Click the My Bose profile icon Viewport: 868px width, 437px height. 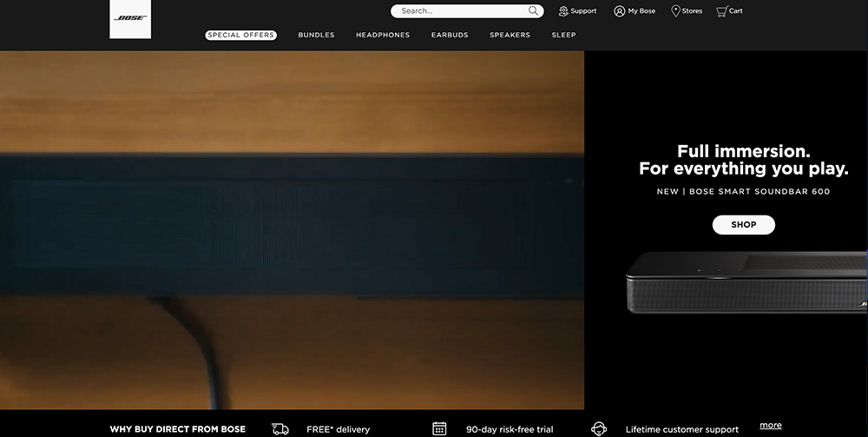click(620, 11)
